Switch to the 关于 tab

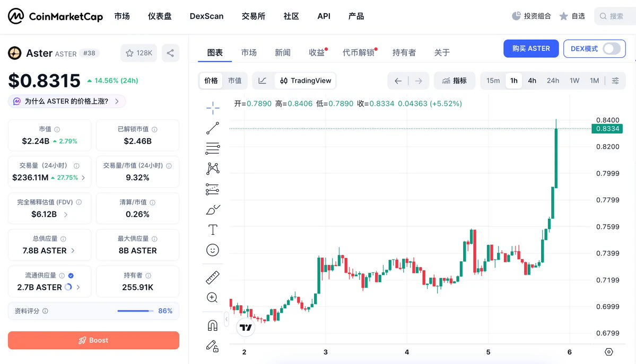[x=442, y=52]
